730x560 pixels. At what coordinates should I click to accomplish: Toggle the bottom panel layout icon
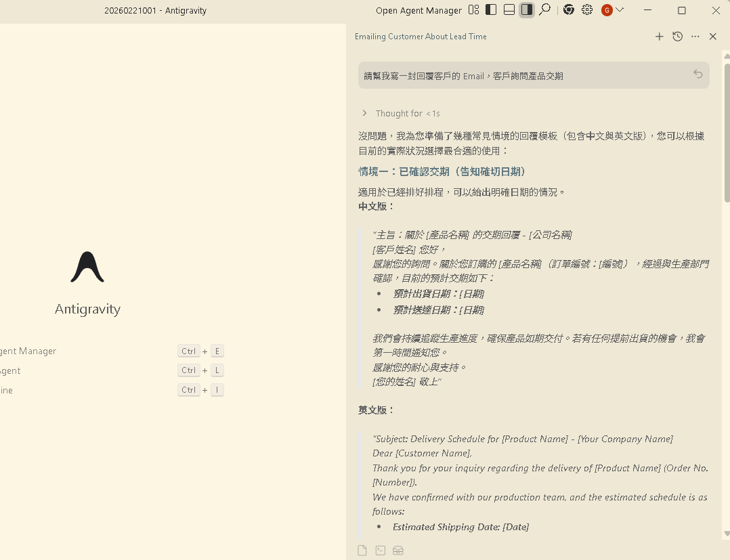(x=509, y=10)
